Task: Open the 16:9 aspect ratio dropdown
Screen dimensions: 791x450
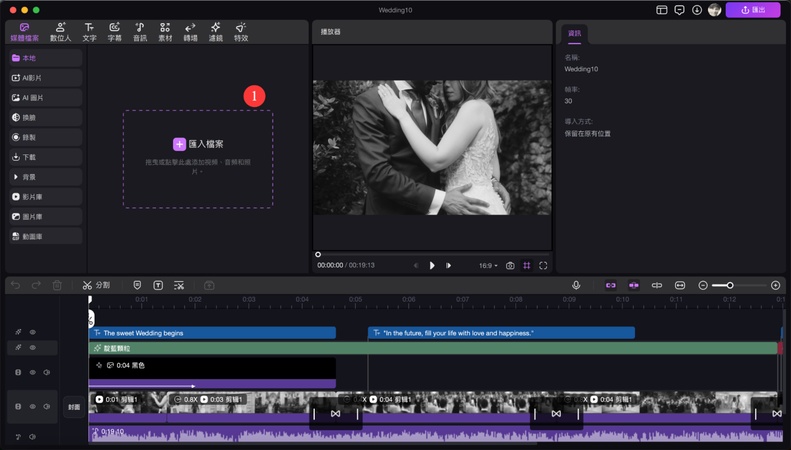Action: pyautogui.click(x=487, y=266)
